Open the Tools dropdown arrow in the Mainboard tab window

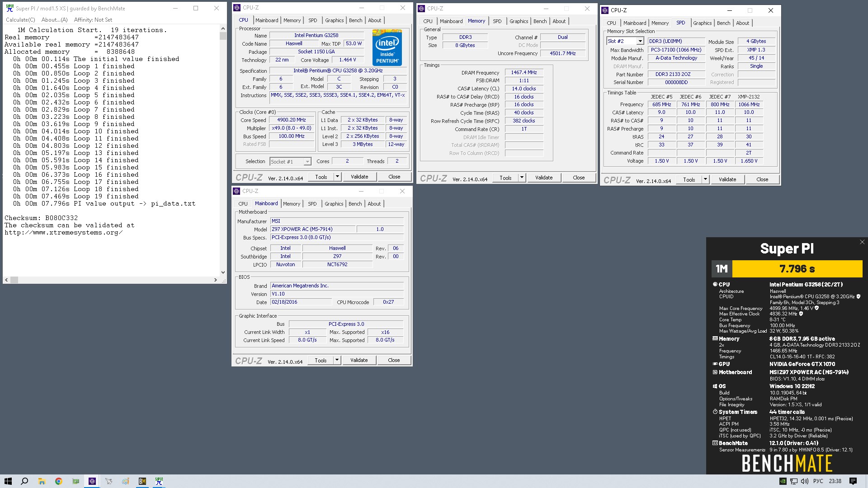337,360
